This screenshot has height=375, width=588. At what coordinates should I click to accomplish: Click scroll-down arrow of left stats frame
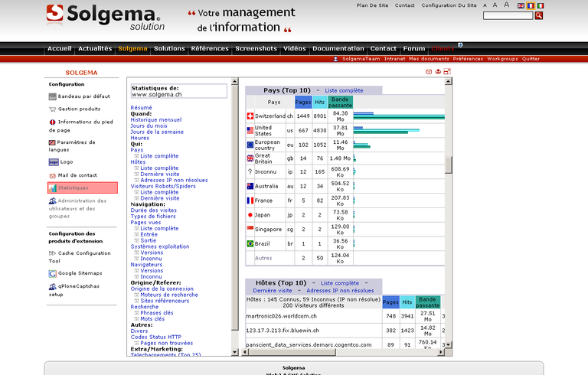235,351
